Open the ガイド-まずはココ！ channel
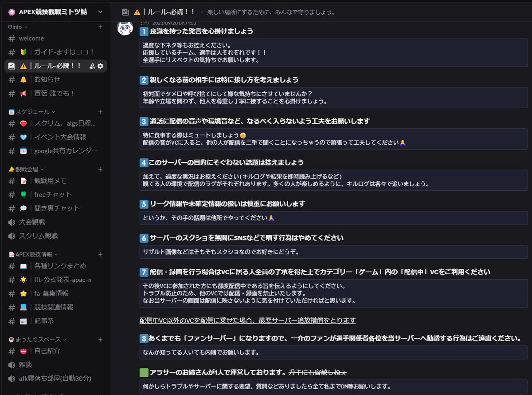Viewport: 532px width, 395px height. 55,52
